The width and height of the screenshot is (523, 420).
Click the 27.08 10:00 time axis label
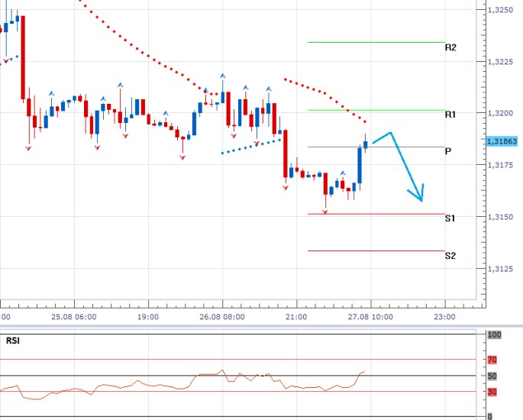[x=370, y=317]
